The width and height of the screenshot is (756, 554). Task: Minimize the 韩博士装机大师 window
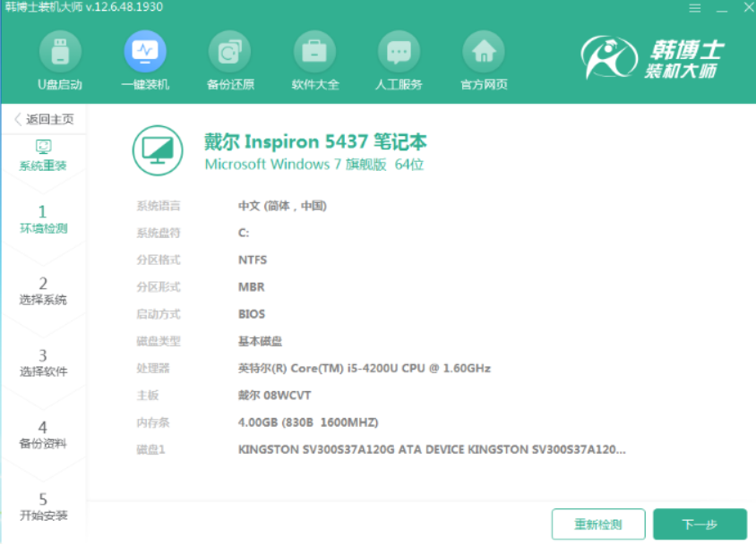722,8
